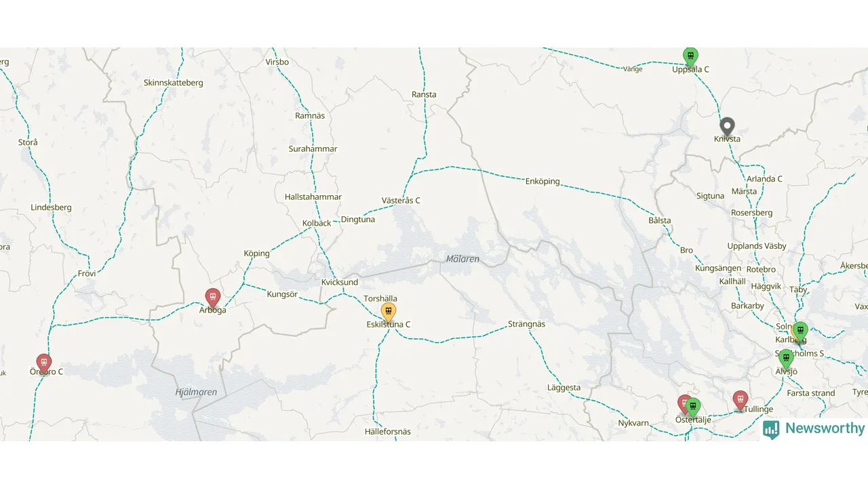Click the Köping town label
The image size is (868, 488).
pos(257,253)
